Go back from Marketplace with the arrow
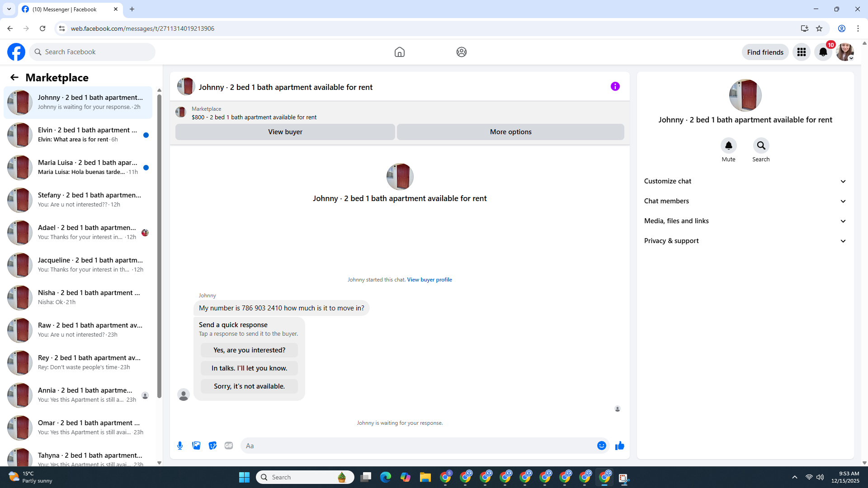 14,77
